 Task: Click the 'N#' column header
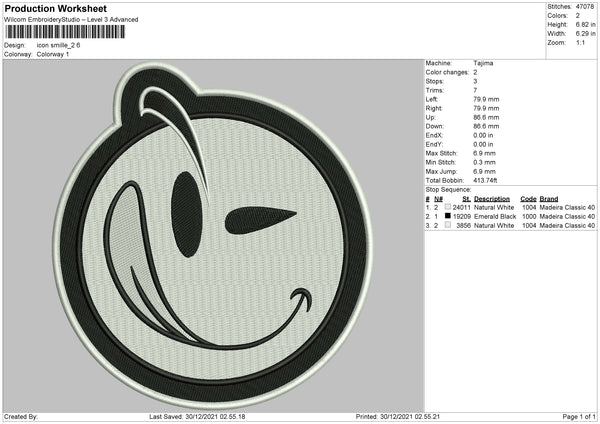pyautogui.click(x=438, y=199)
